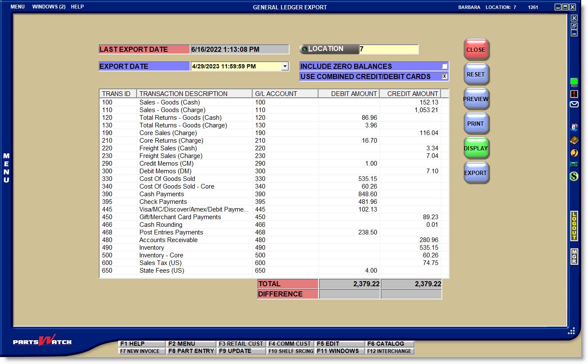Click the F6 CATALOG function key
The image size is (588, 364).
point(389,344)
